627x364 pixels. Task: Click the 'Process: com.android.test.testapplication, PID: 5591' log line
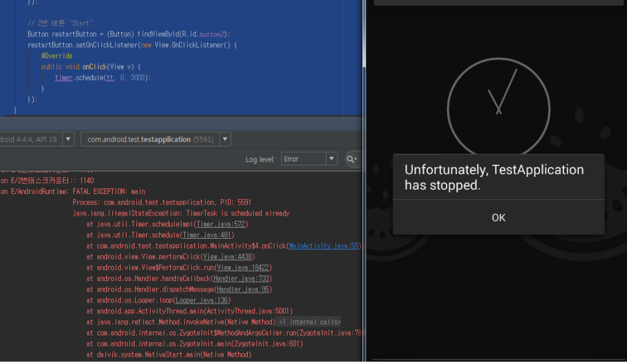[x=162, y=202]
